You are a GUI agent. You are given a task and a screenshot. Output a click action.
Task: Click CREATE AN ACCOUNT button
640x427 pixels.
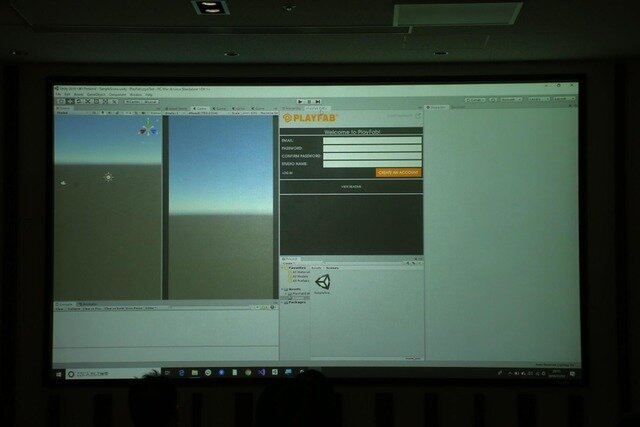(398, 173)
